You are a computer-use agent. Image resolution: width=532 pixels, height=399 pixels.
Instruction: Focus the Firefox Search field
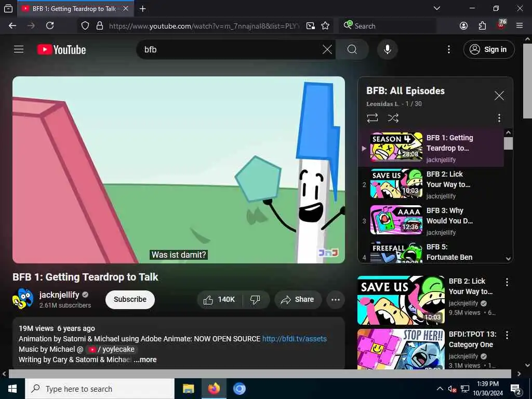(388, 26)
